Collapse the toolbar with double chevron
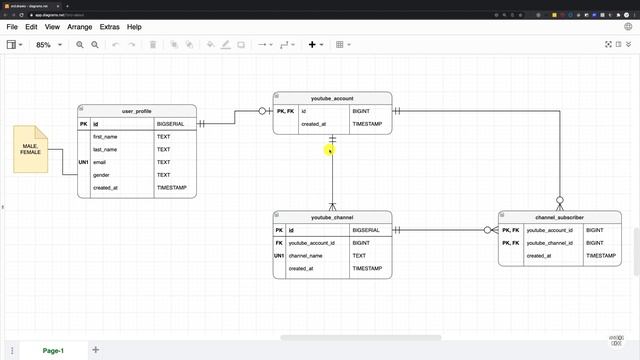640x360 pixels. pyautogui.click(x=629, y=44)
